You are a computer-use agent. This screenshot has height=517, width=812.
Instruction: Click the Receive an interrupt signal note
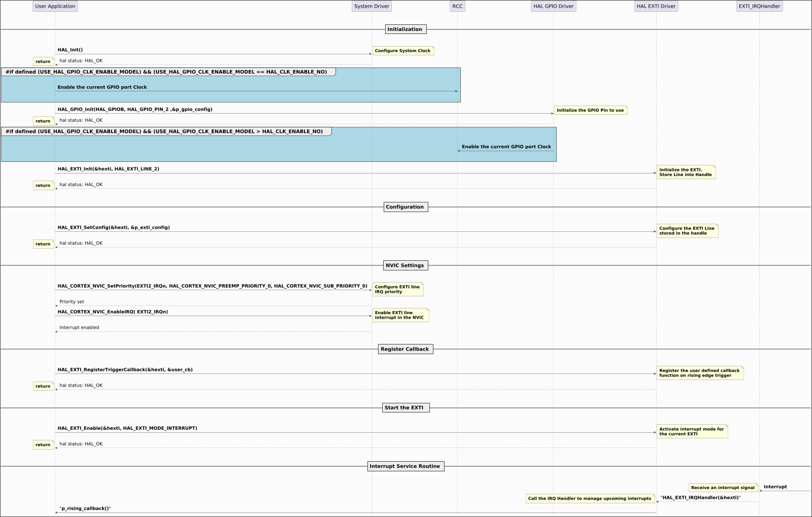point(723,487)
